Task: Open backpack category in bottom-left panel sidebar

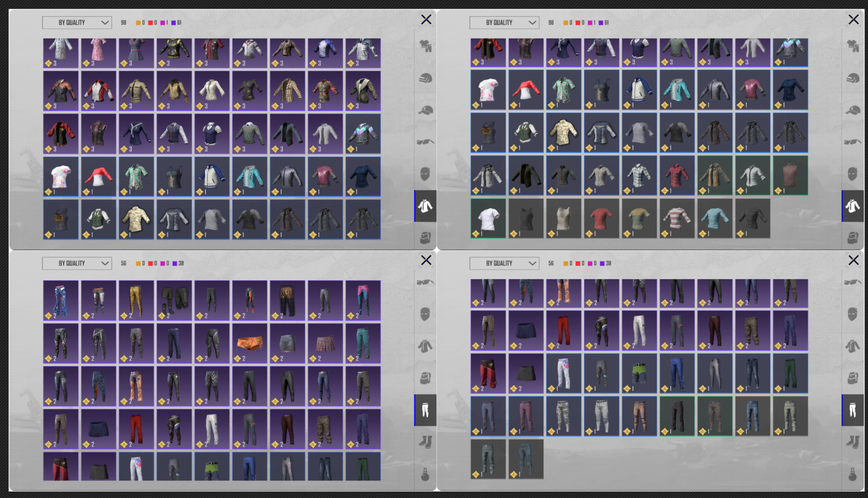Action: 425,378
